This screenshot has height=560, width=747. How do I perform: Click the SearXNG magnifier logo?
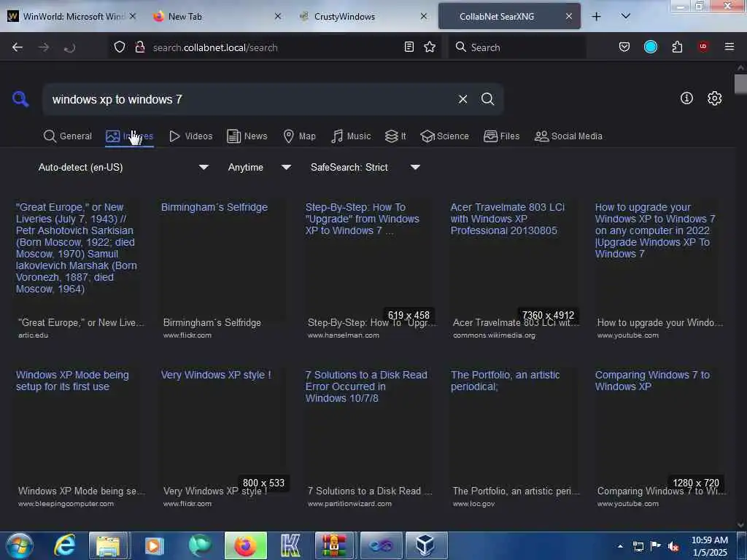coord(20,99)
